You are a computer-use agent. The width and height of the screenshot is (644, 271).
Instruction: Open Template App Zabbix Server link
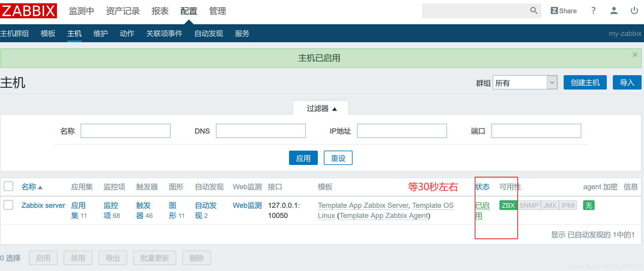(x=363, y=205)
